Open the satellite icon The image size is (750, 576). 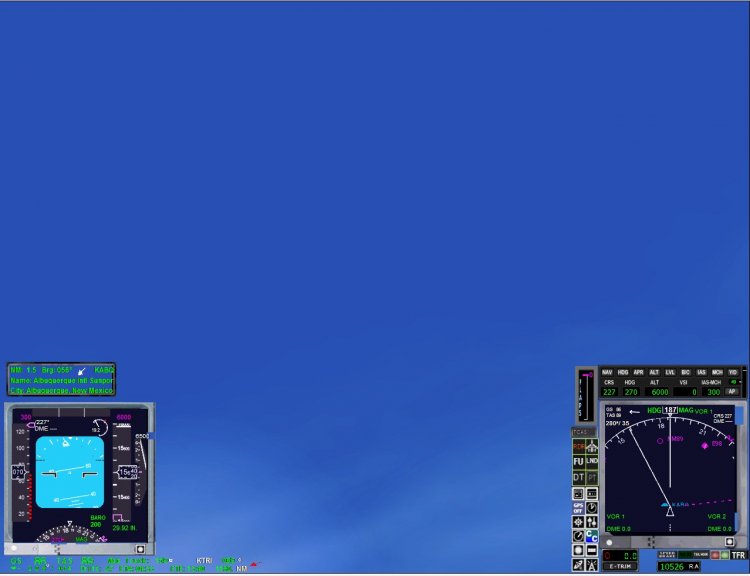click(578, 565)
